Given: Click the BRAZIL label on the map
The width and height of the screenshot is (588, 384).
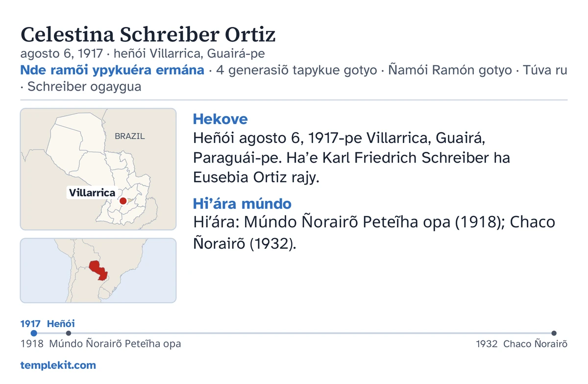Looking at the screenshot, I should point(130,136).
